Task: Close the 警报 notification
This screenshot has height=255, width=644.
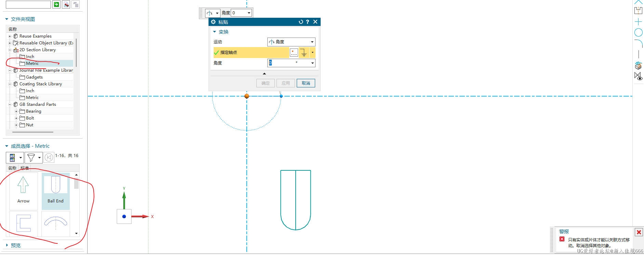Action: [639, 232]
